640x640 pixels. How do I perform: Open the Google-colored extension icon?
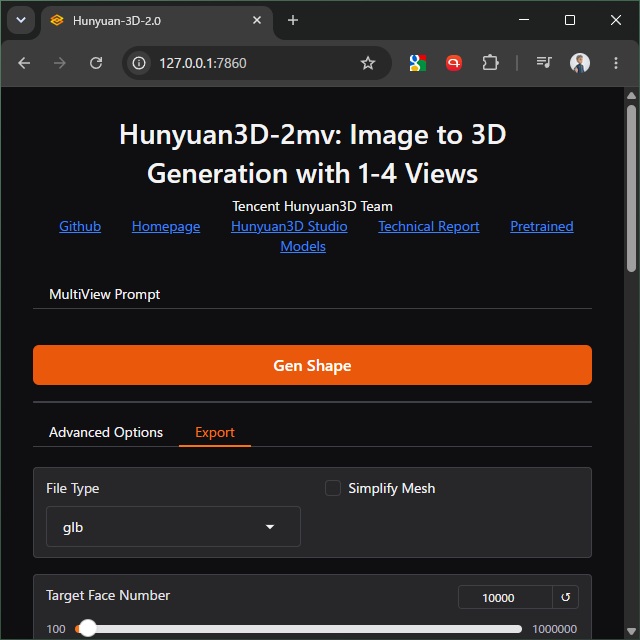pyautogui.click(x=418, y=63)
